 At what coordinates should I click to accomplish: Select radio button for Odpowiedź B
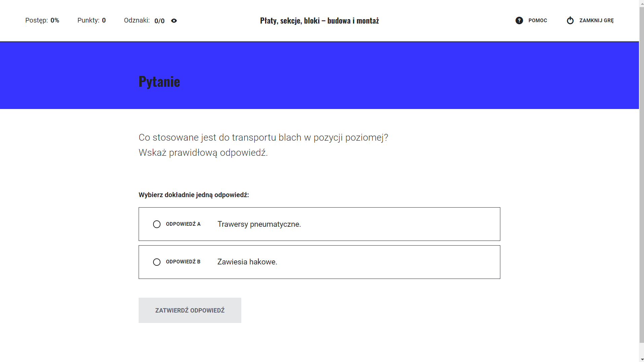pos(156,262)
